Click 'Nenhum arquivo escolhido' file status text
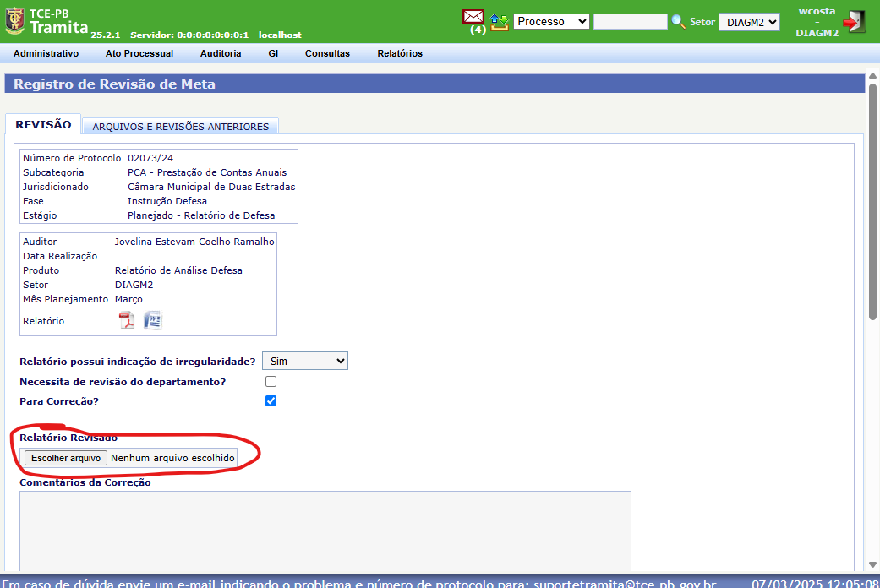The width and height of the screenshot is (880, 588). click(172, 458)
